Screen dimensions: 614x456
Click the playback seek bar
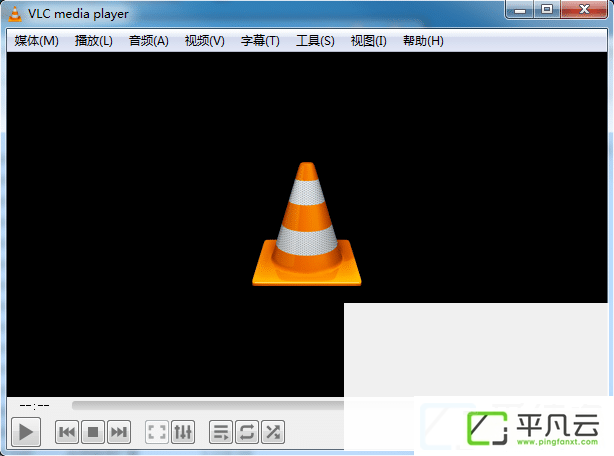pyautogui.click(x=208, y=406)
